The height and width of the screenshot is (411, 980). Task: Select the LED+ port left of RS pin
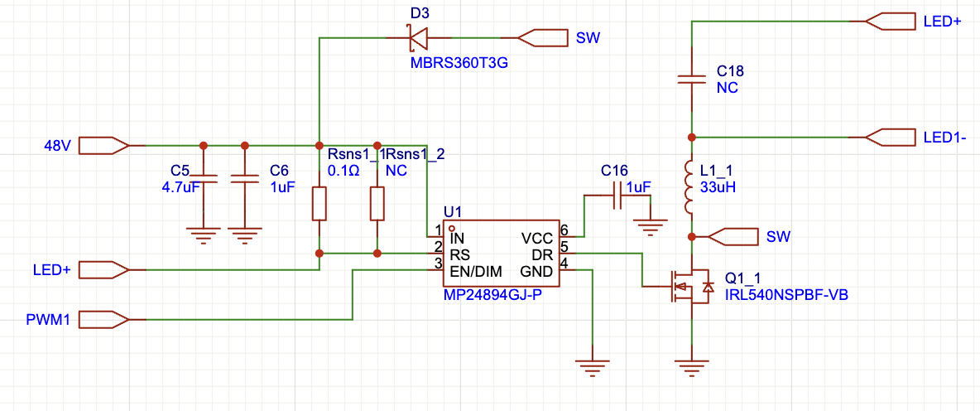point(107,269)
